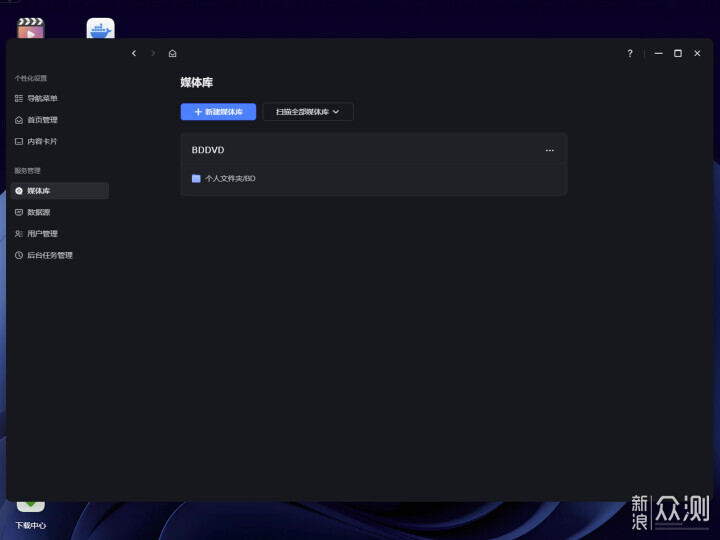Open the home icon in the top bar
Image resolution: width=720 pixels, height=540 pixels.
(173, 53)
